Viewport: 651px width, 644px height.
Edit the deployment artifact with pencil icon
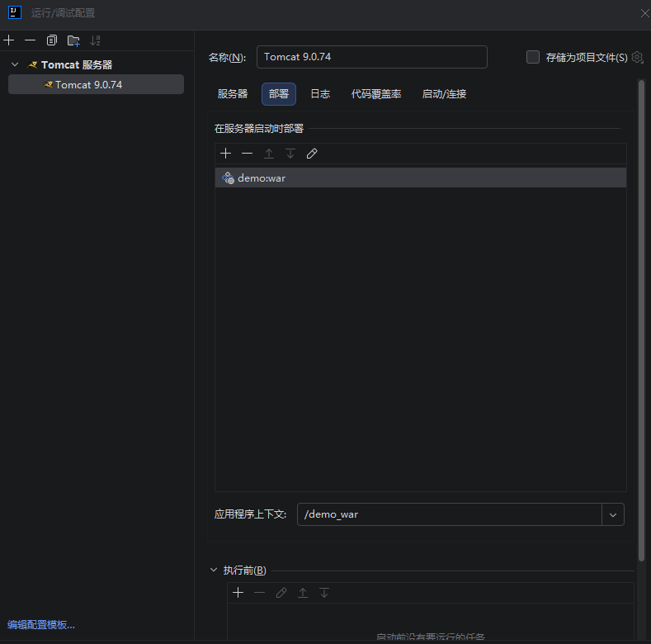tap(312, 154)
